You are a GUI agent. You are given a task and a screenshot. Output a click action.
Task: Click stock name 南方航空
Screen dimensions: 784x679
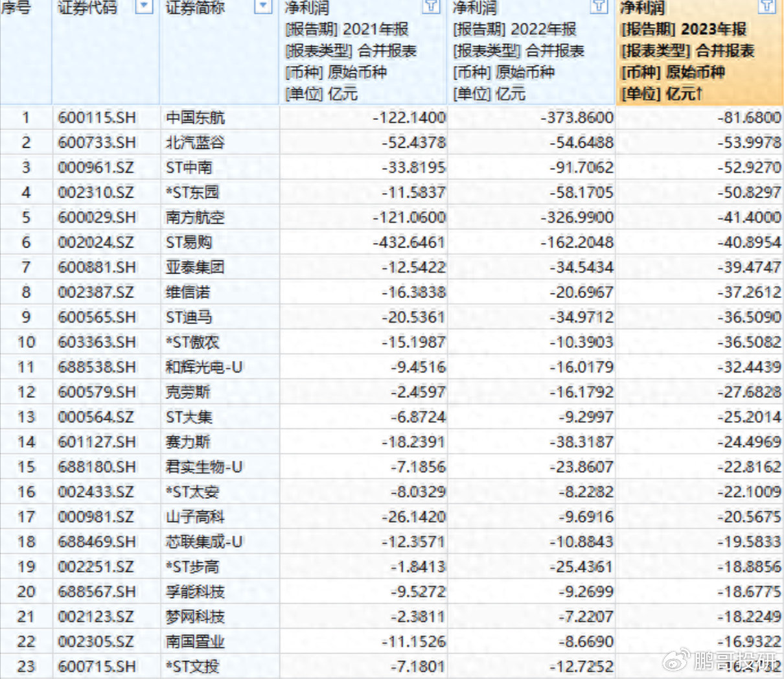coord(195,217)
